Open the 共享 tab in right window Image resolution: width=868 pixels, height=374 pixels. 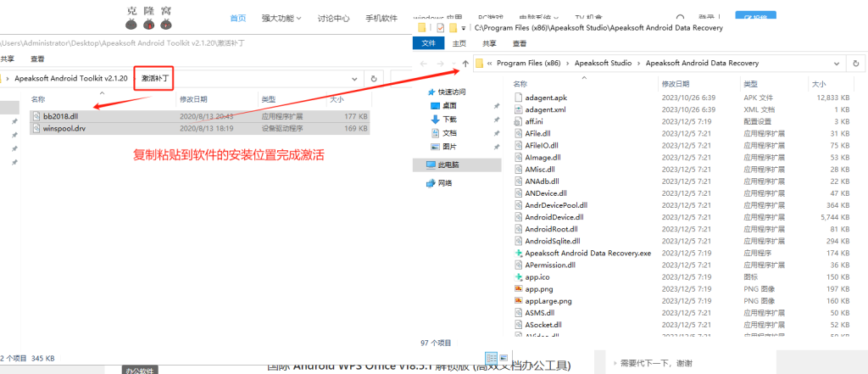pos(489,43)
